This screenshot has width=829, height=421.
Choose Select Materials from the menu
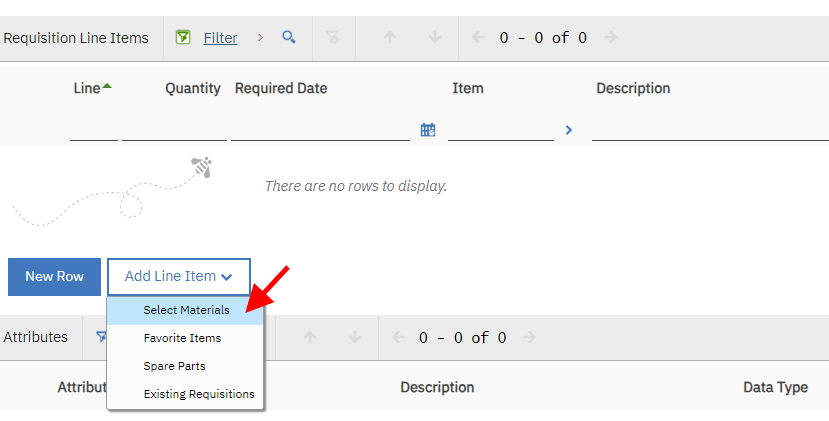(185, 310)
